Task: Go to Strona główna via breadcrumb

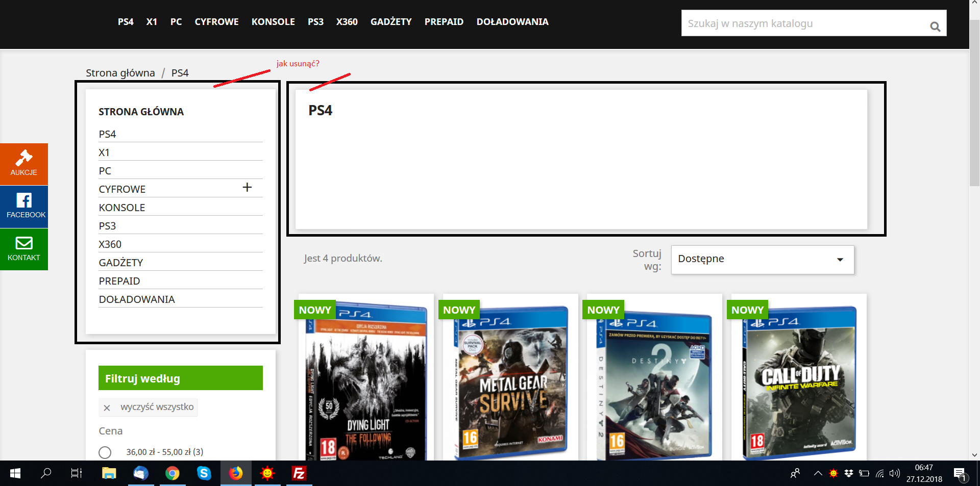Action: coord(120,73)
